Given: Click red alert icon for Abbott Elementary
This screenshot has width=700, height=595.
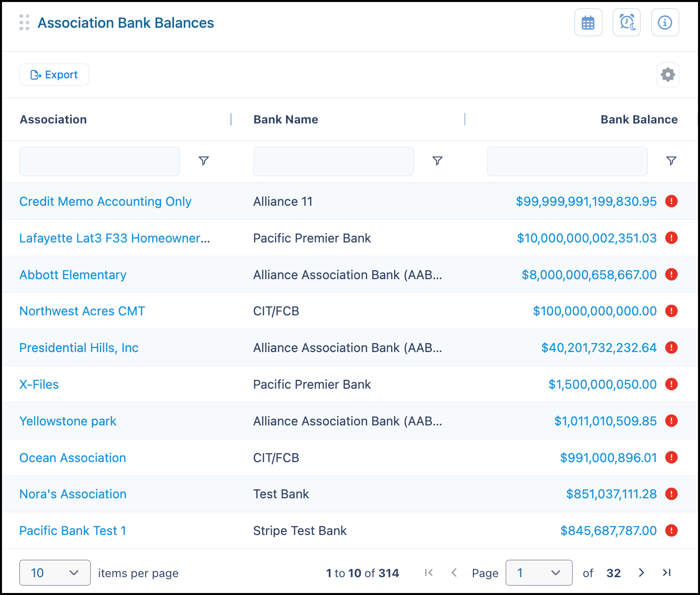Looking at the screenshot, I should point(671,274).
